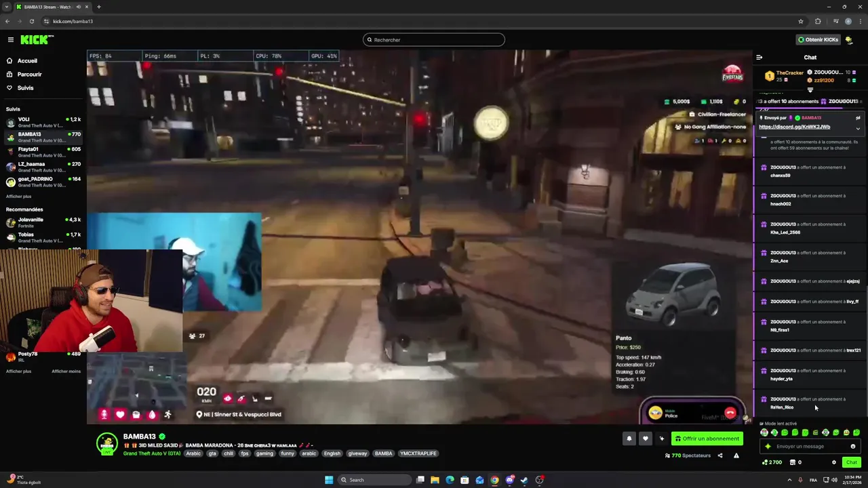
Task: Open the chat shop icon
Action: tap(793, 462)
